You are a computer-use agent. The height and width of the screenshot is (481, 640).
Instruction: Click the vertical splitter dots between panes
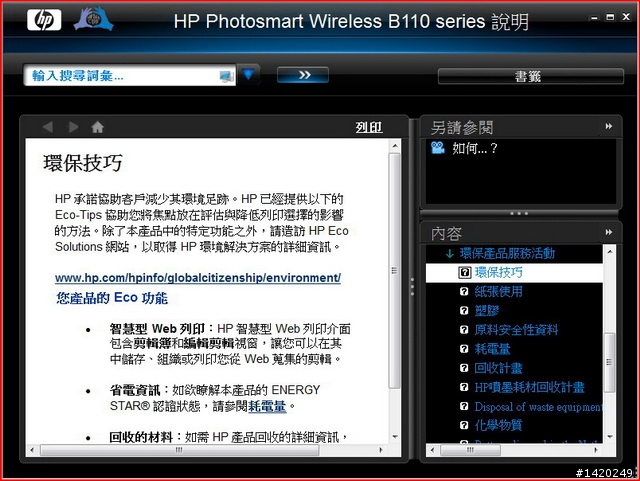[x=412, y=287]
